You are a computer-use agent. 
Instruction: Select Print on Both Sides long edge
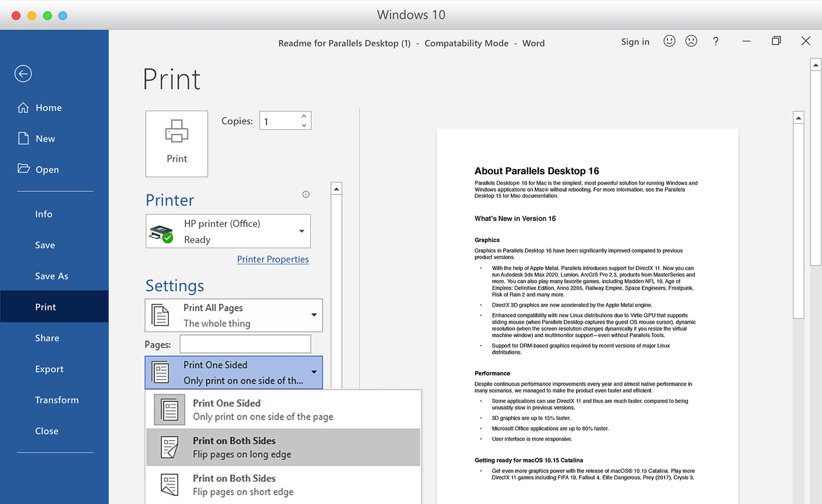283,447
